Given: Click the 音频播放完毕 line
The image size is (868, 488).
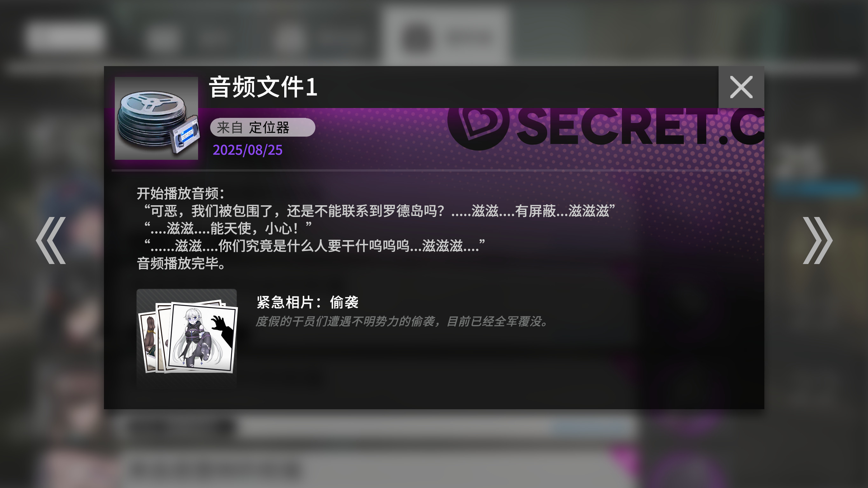Looking at the screenshot, I should (x=181, y=263).
